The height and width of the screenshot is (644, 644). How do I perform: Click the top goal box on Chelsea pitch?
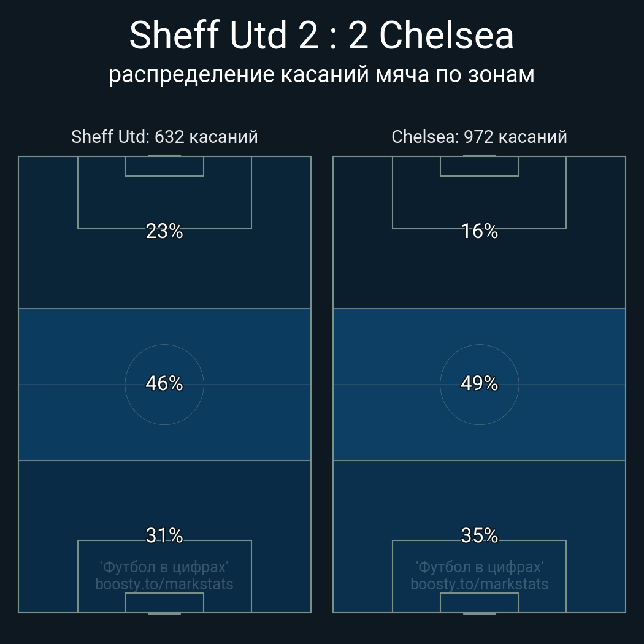pos(479,166)
